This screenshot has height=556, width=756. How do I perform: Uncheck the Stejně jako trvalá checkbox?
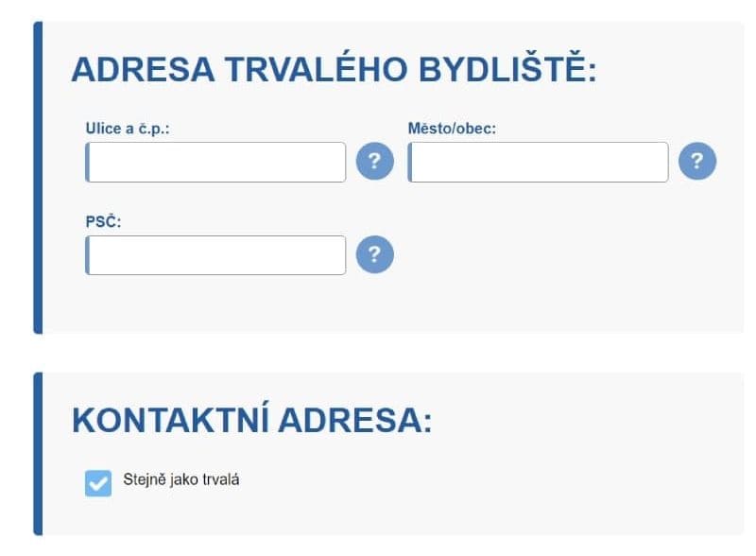98,483
